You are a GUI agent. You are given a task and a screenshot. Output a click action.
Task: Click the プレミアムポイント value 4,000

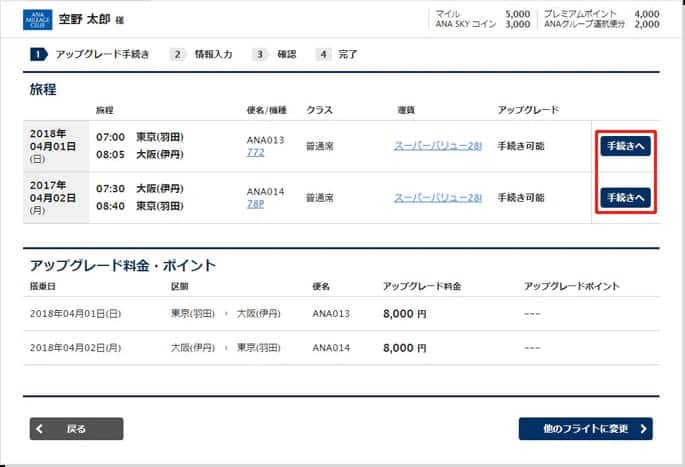(646, 14)
